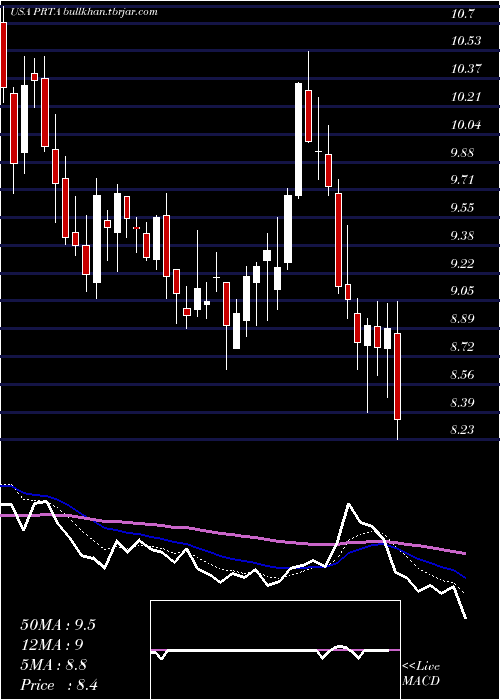Click the 8.23 price axis label
Image resolution: width=500 pixels, height=700 pixels.
pyautogui.click(x=464, y=430)
